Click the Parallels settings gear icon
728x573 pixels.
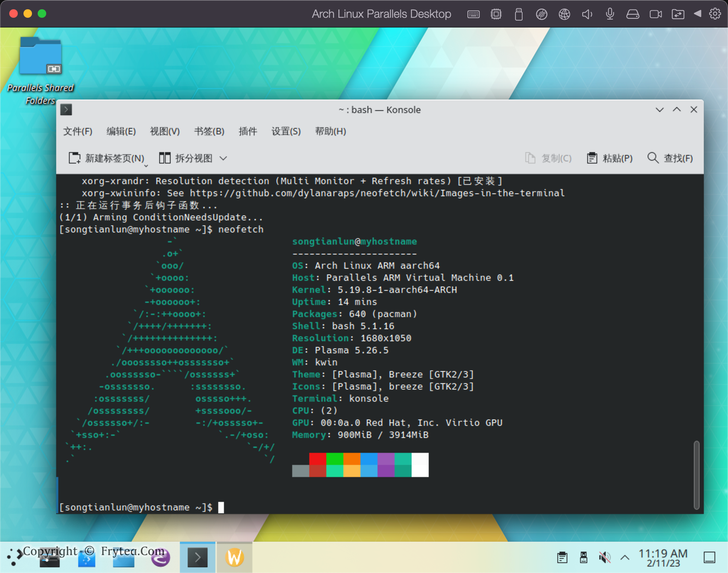point(715,14)
